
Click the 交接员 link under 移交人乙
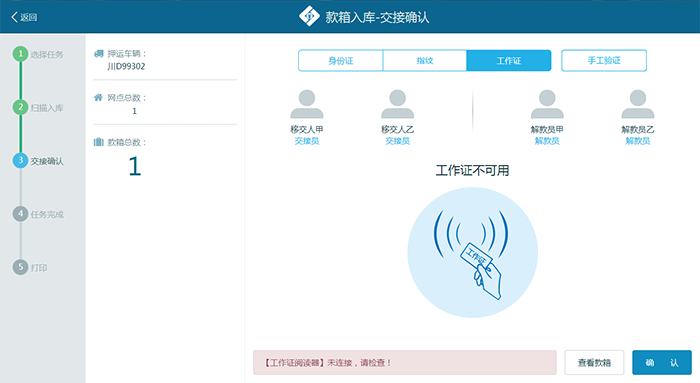pos(397,141)
